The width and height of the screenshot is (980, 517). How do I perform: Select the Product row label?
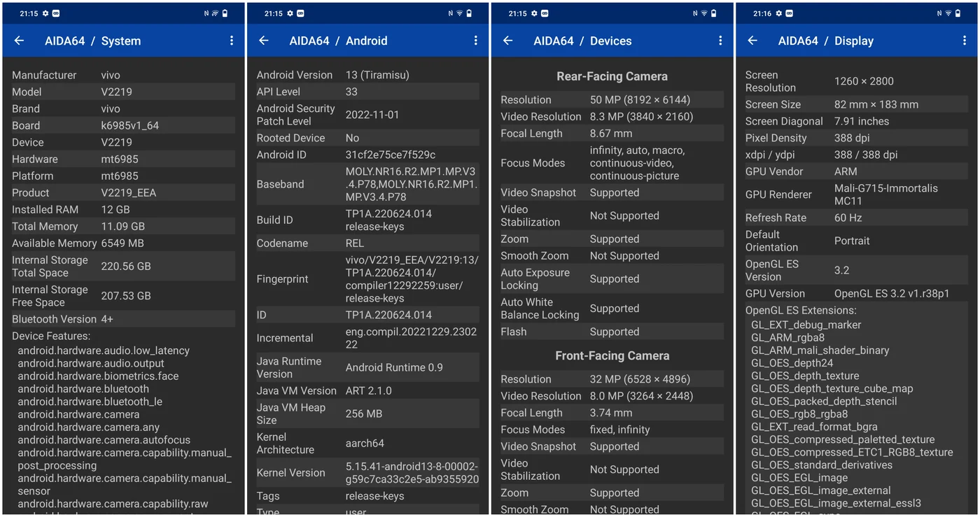(x=31, y=192)
